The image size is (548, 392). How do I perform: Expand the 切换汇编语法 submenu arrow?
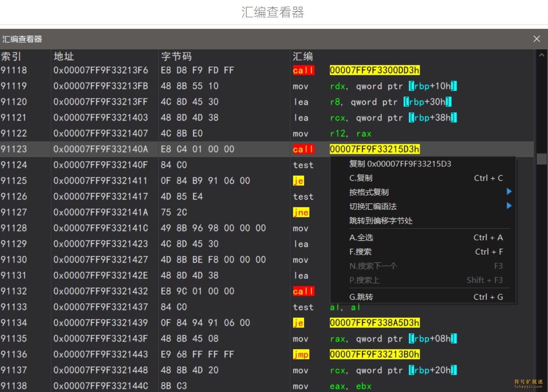[x=509, y=206]
